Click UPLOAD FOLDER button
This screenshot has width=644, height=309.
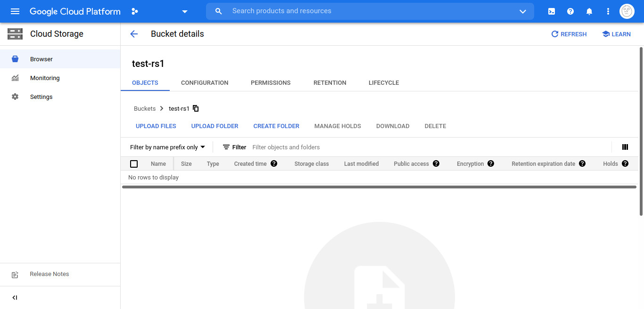pyautogui.click(x=215, y=126)
